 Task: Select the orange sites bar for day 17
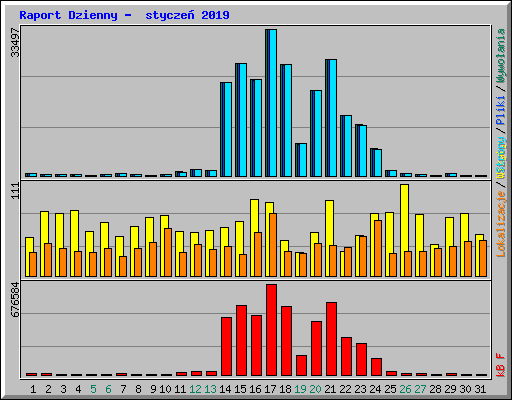point(273,245)
